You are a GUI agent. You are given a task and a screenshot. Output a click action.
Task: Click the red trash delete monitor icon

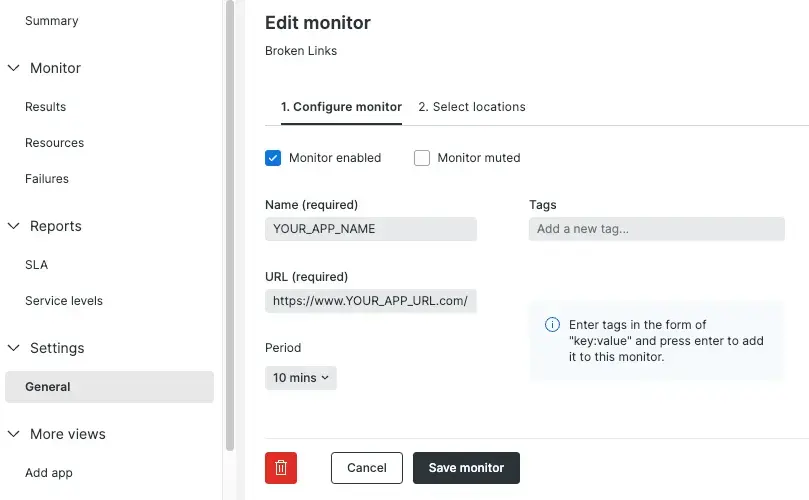point(281,468)
